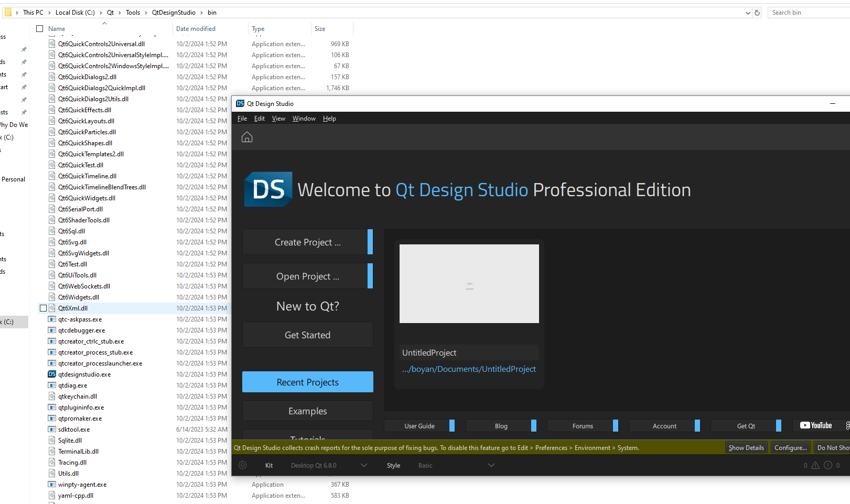Click the file icon of Sqlite.dll
The width and height of the screenshot is (850, 504).
52,441
